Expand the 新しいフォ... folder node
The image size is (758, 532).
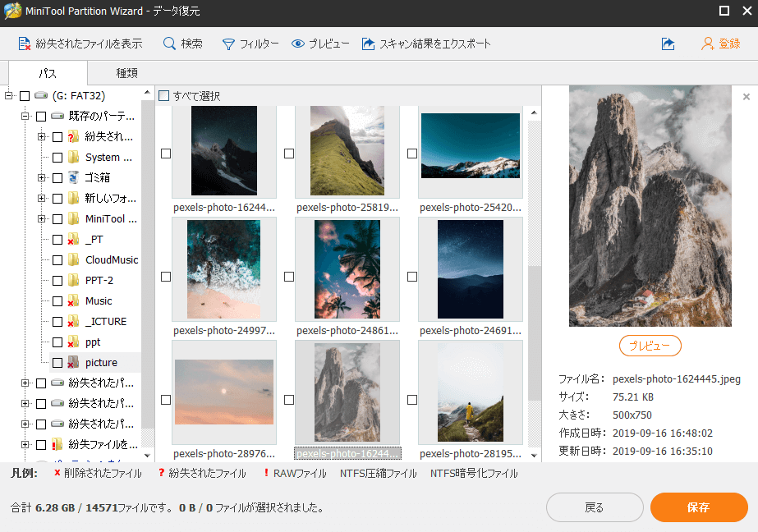tap(42, 198)
